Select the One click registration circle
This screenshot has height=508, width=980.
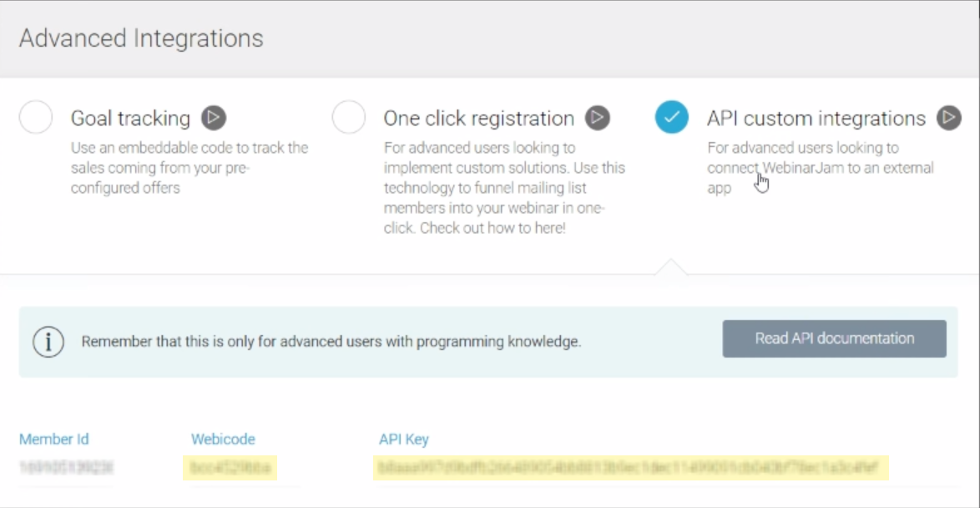click(349, 118)
